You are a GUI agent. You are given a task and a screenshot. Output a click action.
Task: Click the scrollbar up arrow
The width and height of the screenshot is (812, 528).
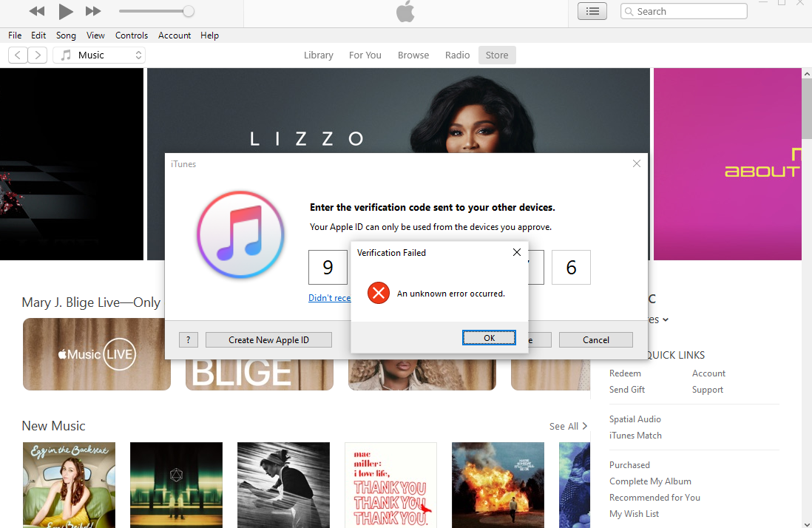807,73
